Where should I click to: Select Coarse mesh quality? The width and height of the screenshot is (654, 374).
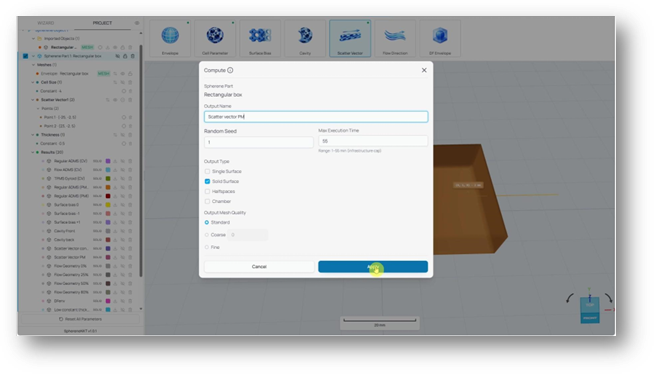[x=207, y=235]
